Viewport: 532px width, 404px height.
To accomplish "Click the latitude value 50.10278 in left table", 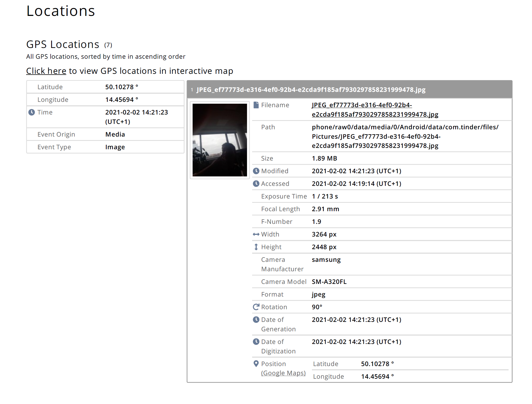I will click(119, 87).
